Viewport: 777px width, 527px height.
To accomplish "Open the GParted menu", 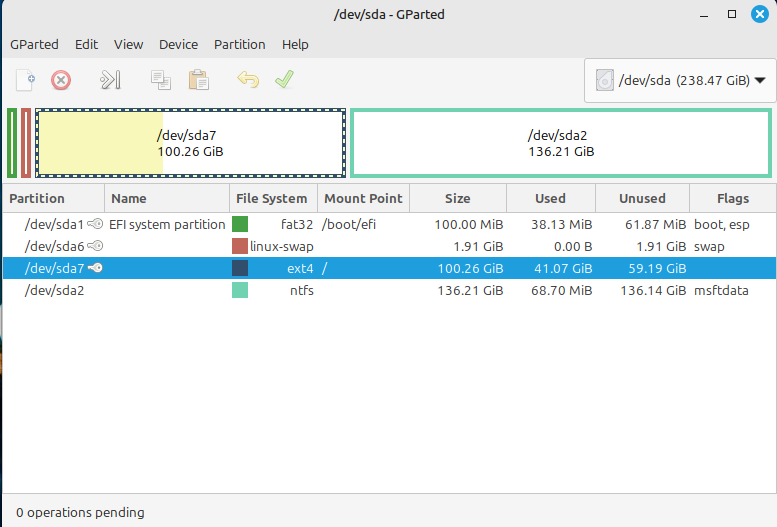I will (x=34, y=45).
